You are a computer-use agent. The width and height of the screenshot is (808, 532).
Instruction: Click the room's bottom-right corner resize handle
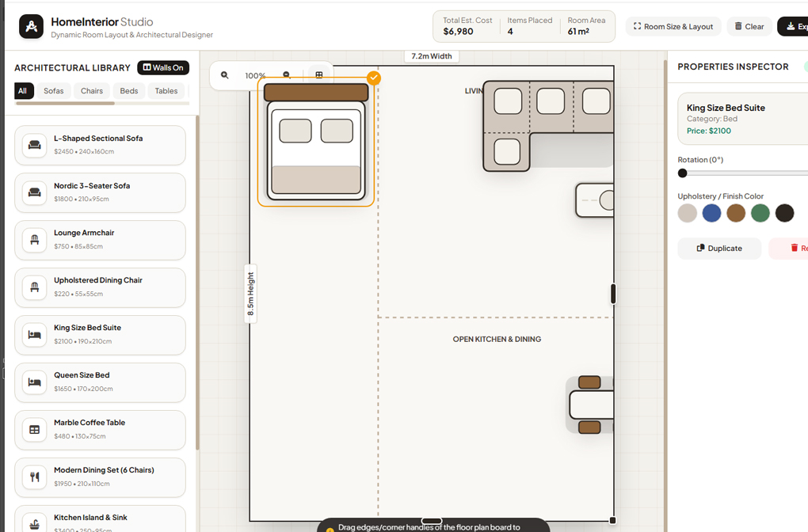[612, 521]
